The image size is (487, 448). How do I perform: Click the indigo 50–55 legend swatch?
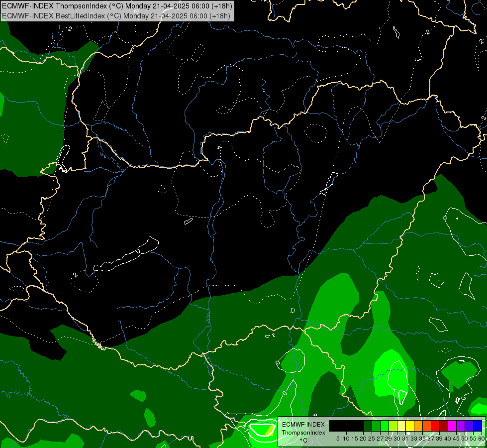point(470,426)
